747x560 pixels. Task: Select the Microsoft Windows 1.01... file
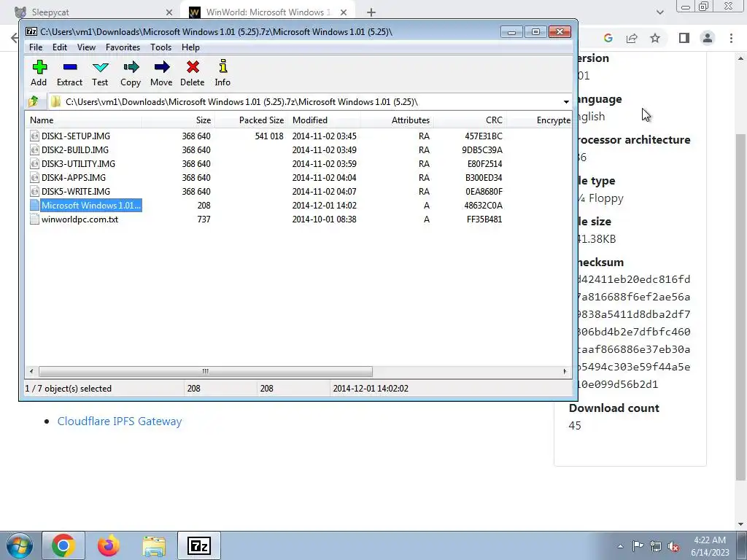pos(91,205)
